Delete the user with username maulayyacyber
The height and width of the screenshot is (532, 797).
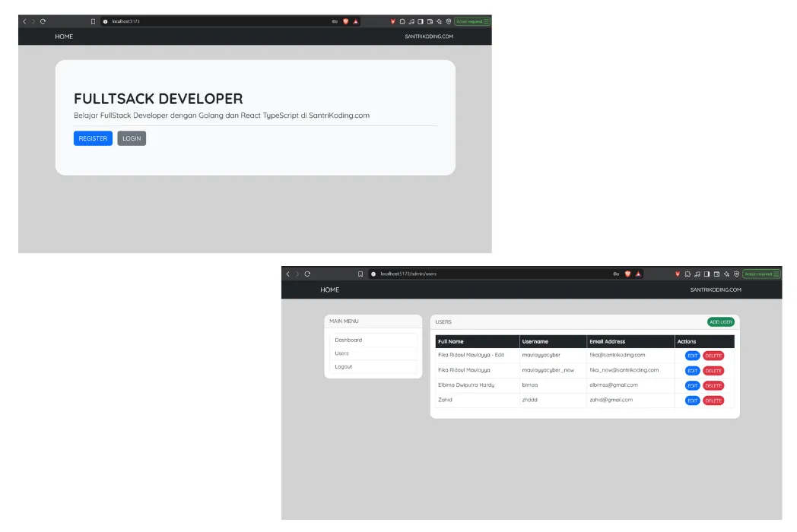pos(713,356)
